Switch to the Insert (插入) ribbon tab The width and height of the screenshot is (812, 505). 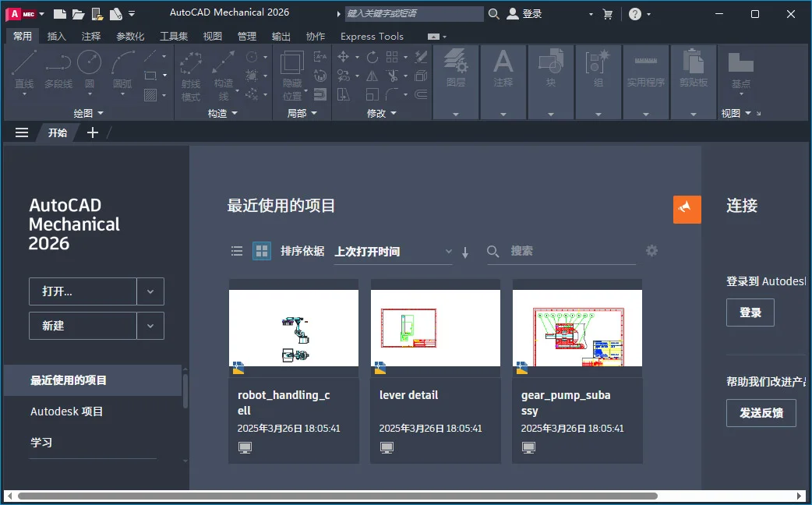[x=56, y=37]
